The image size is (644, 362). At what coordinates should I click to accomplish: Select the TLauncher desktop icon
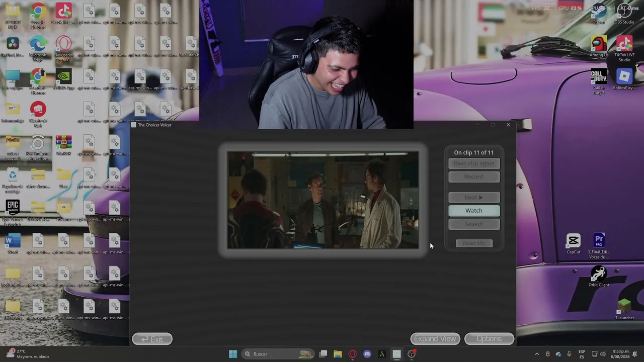click(x=624, y=310)
